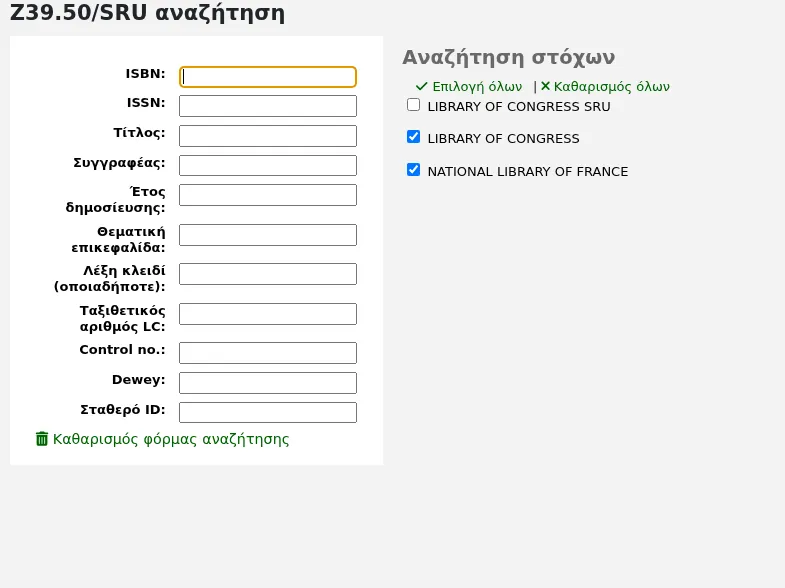Click the Ταξιθετικός αριθμός LC field
The height and width of the screenshot is (588, 785).
click(x=268, y=314)
